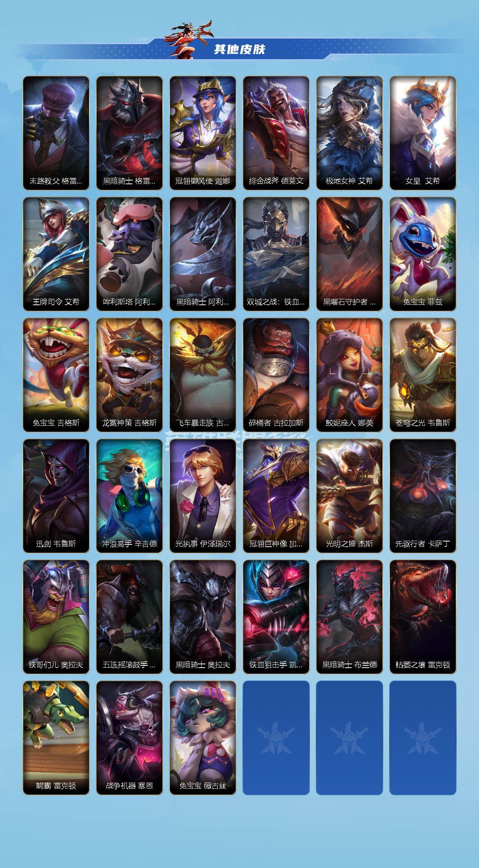The height and width of the screenshot is (868, 479).
Task: Select the 绯金战斧 德莱文 skin
Action: (x=276, y=133)
